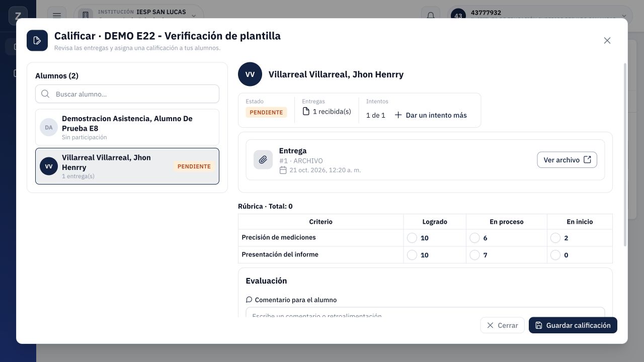Click the comment textarea for the student
Screen dimensions: 644x362
pyautogui.click(x=425, y=313)
